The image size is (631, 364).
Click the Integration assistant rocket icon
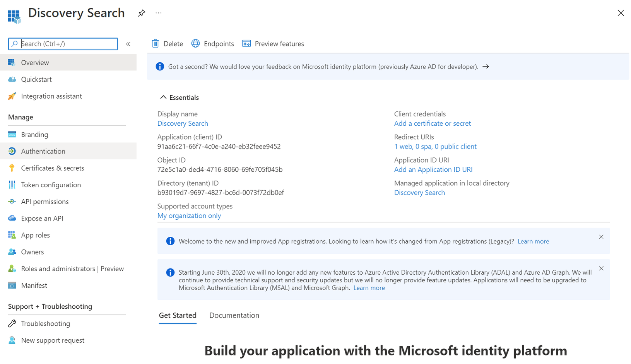12,96
